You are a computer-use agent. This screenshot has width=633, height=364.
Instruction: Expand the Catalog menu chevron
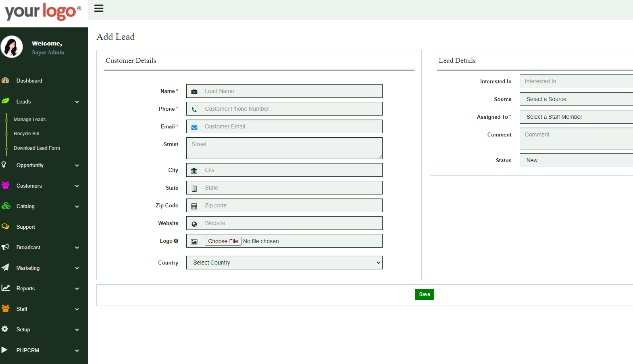pos(77,207)
